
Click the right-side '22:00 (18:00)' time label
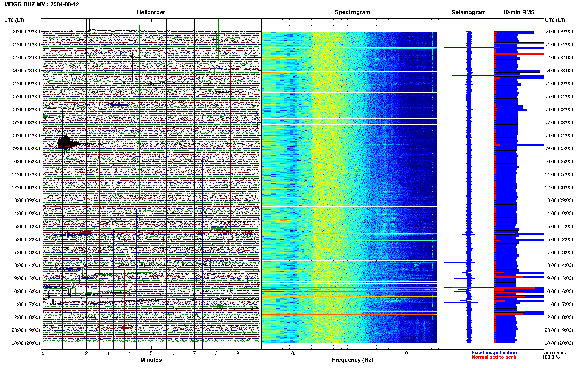(559, 317)
